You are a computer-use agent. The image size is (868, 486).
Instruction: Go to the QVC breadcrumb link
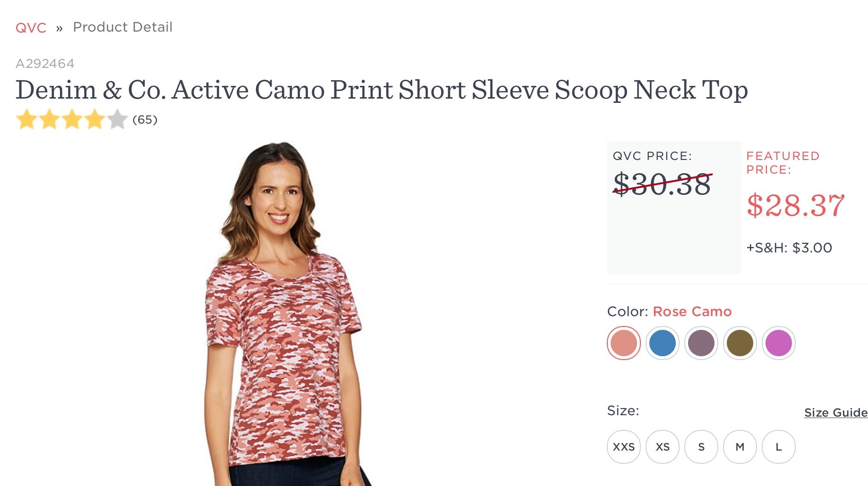click(31, 28)
